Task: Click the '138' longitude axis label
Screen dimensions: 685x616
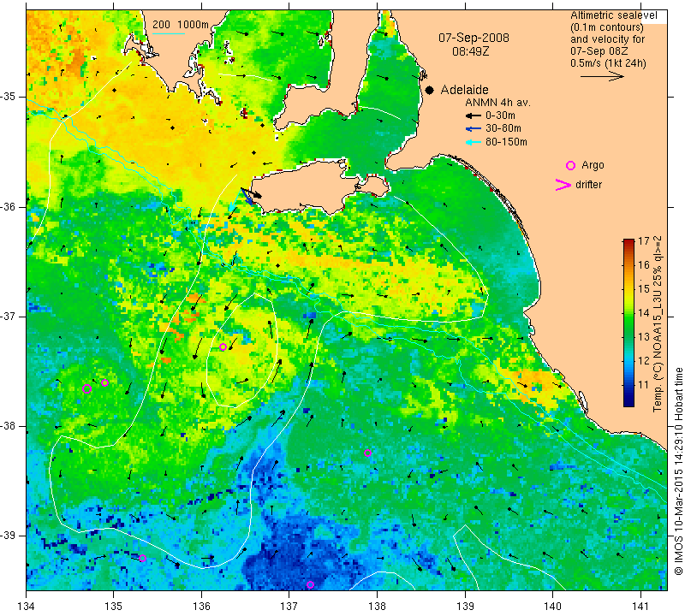Action: pos(377,607)
